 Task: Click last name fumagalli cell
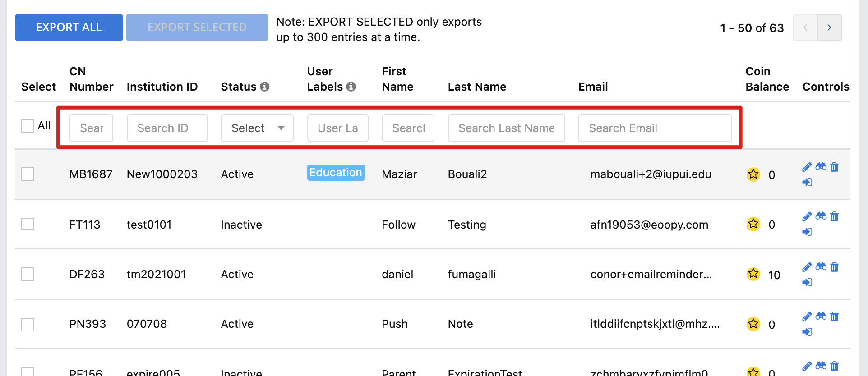(x=472, y=274)
